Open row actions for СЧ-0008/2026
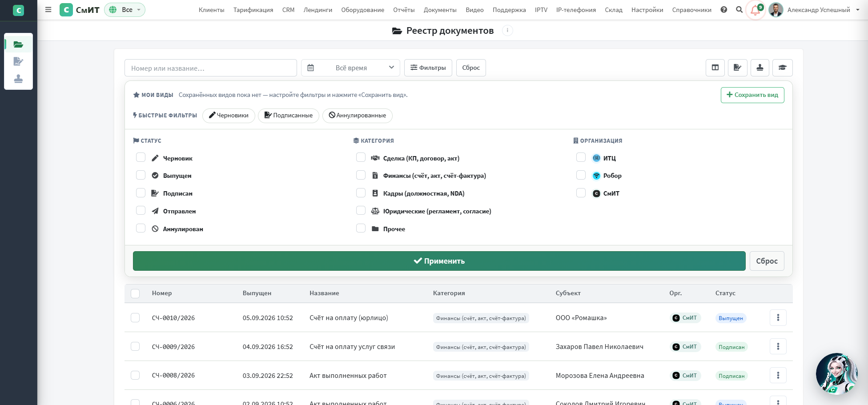This screenshot has height=405, width=868. point(778,375)
